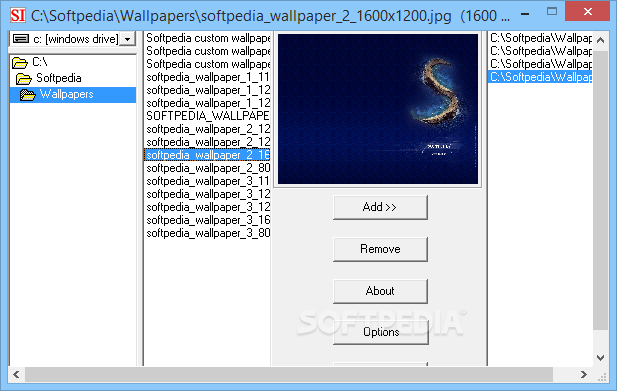Select file softpedia_wallpaper_1_11
Viewport: 617px width, 391px height.
(x=208, y=77)
